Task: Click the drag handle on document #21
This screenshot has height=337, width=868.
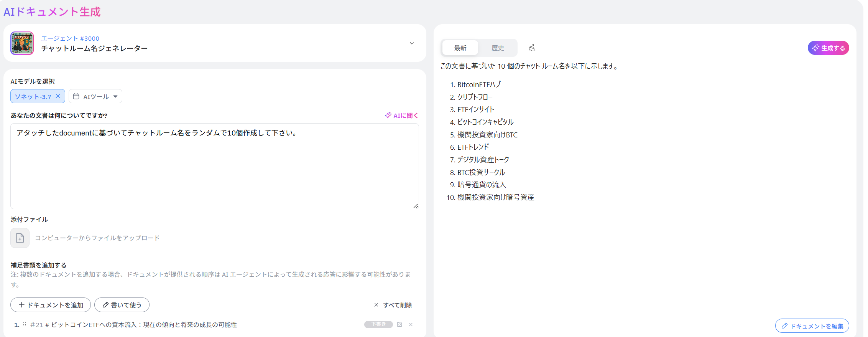Action: 25,324
